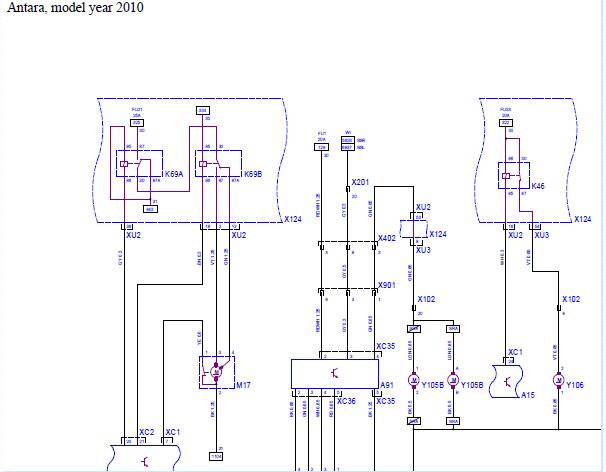The image size is (606, 472).
Task: Click the X124 label beside the K46 enclosure
Action: click(582, 219)
